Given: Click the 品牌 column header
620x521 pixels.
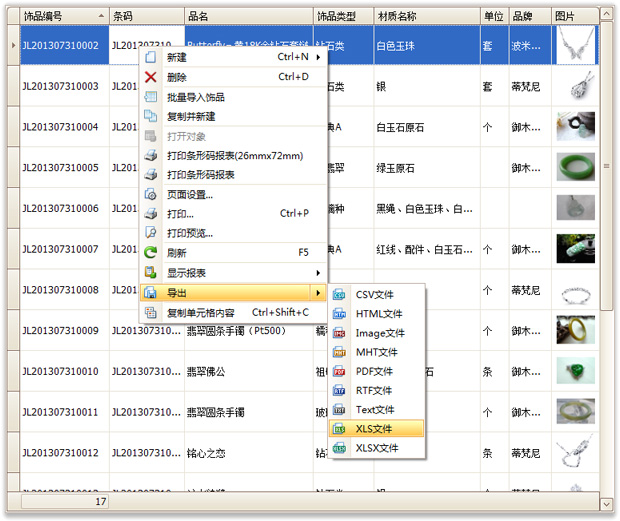Looking at the screenshot, I should 528,17.
